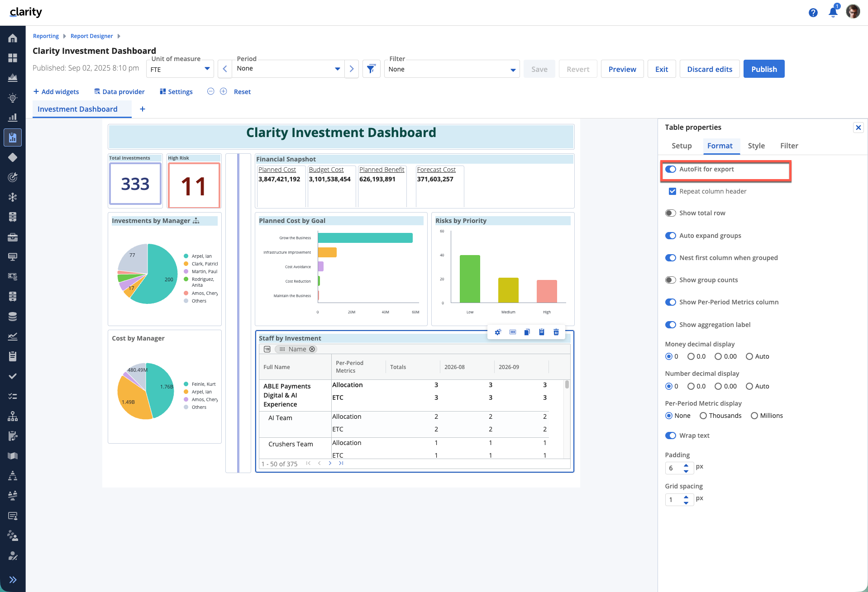The height and width of the screenshot is (592, 868).
Task: Toggle Show Per-Period Metrics column
Action: click(x=671, y=302)
